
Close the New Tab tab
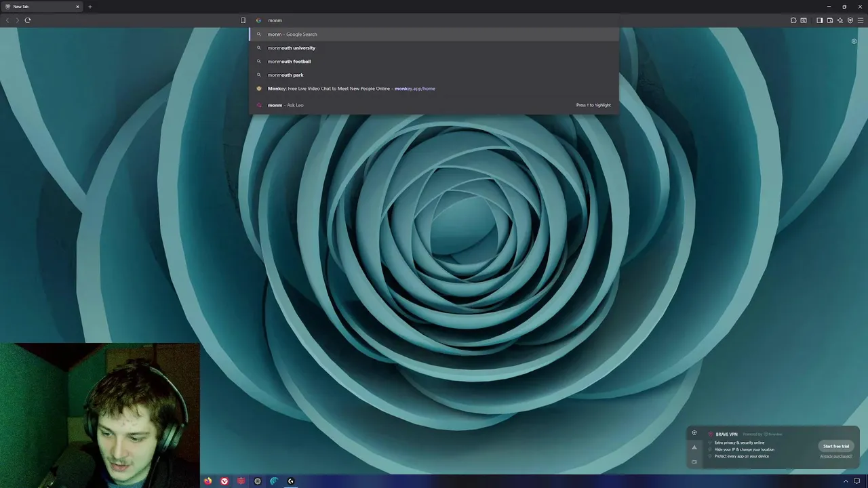77,7
